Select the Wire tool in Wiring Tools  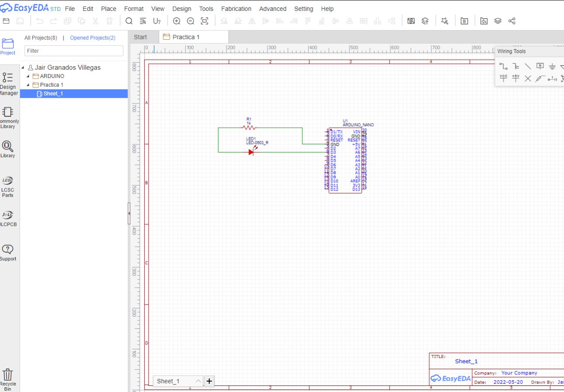(x=503, y=66)
